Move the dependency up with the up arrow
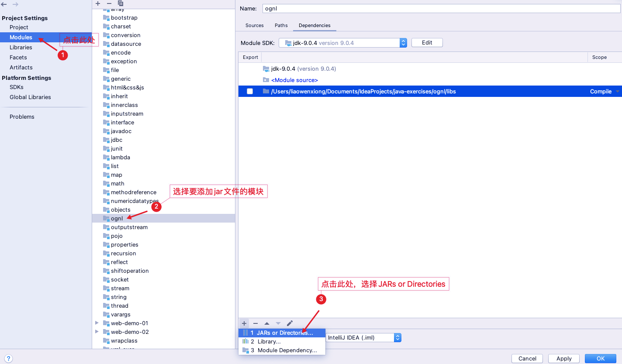Viewport: 622px width, 364px height. [267, 323]
